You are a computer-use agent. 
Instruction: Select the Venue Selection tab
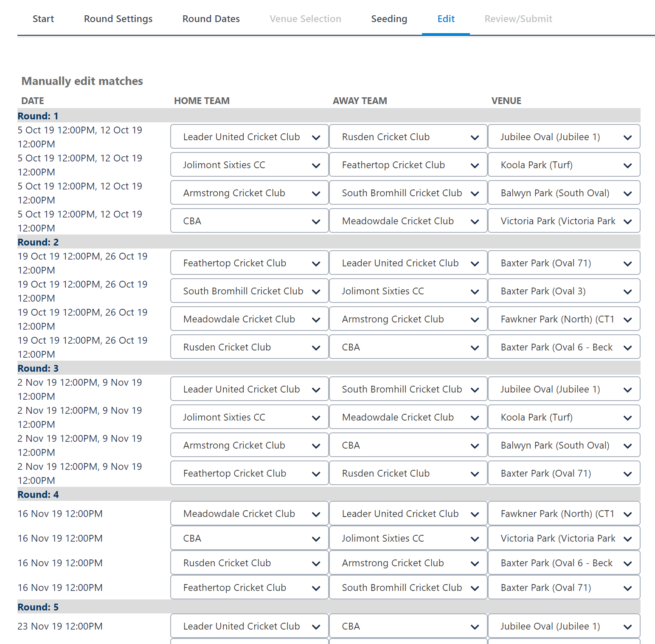pos(305,19)
